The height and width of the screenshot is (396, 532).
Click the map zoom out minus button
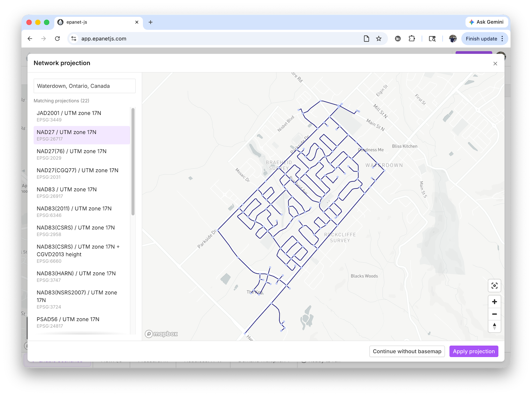click(x=494, y=314)
